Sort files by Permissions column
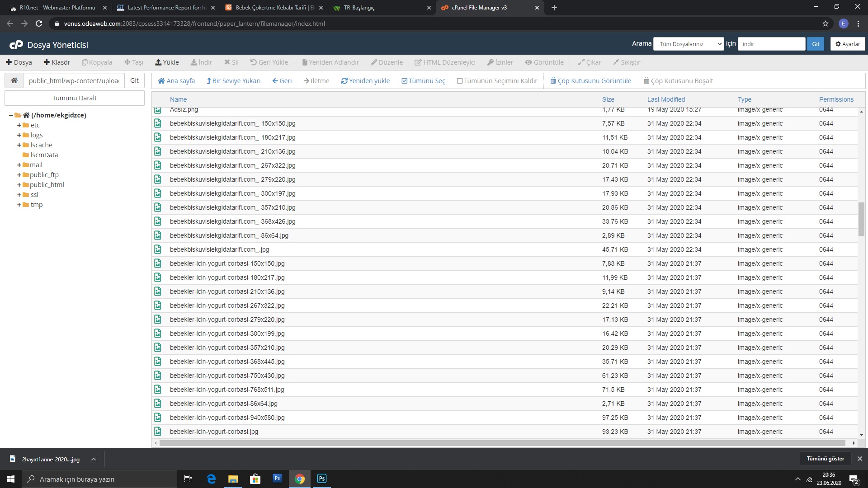 tap(836, 99)
